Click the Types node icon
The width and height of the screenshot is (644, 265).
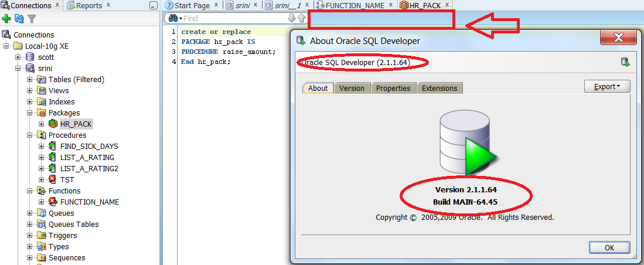point(42,246)
